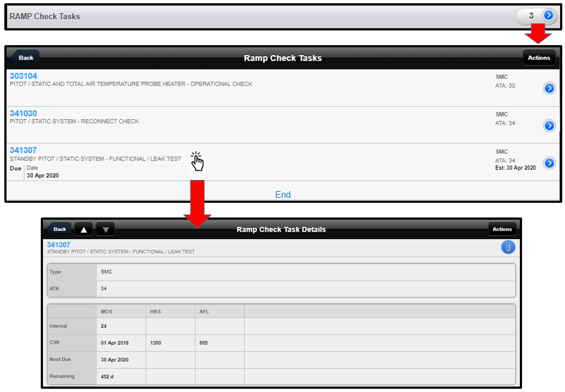
Task: Open attachments paperclip icon for task 341307
Action: tap(508, 247)
